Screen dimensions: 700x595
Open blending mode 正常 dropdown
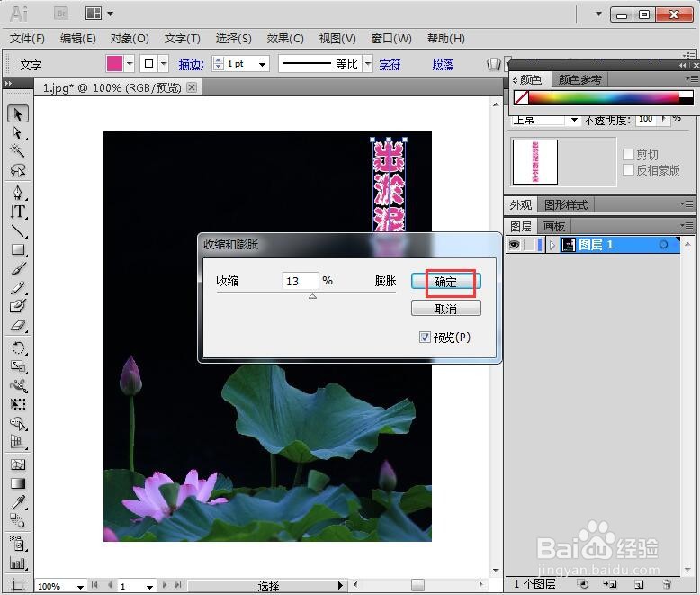[574, 119]
